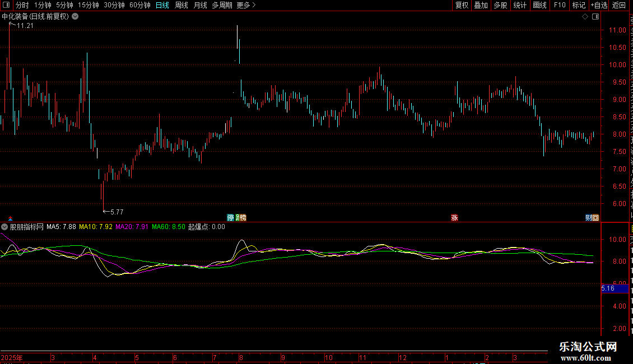This screenshot has height=364, width=633.
Task: Toggle the left sidebar panel icon
Action: [x=6, y=5]
